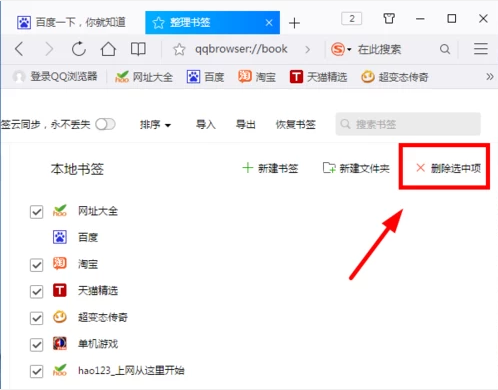The image size is (498, 390).
Task: Open the hamburger main menu
Action: point(481,49)
